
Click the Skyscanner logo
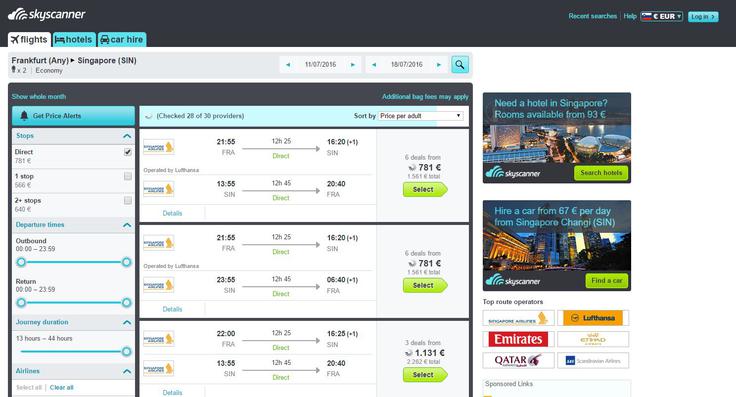(46, 15)
